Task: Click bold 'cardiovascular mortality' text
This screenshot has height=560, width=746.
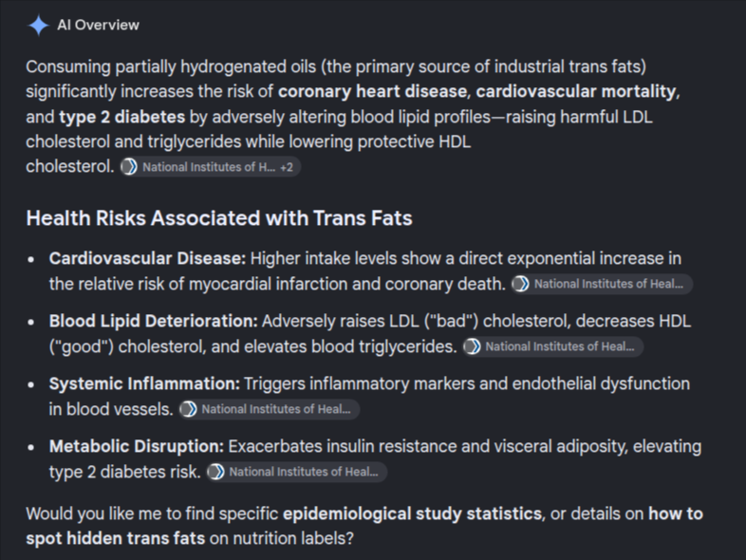Action: coord(576,91)
